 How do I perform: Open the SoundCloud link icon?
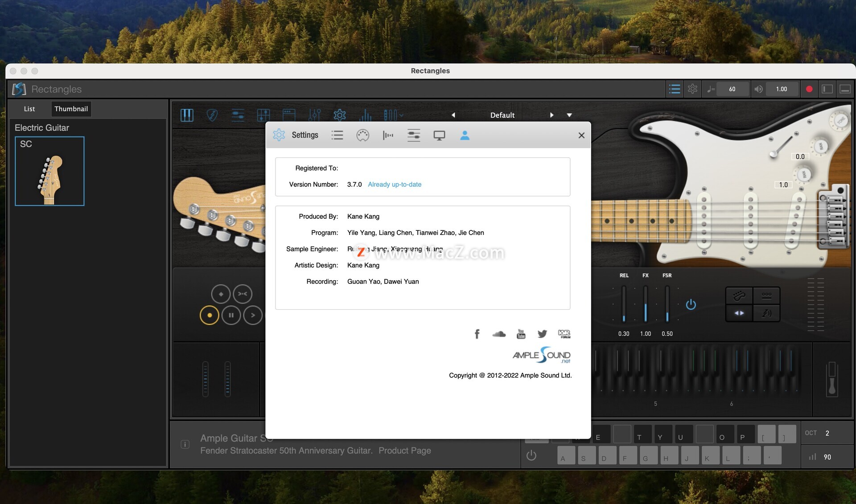click(499, 334)
